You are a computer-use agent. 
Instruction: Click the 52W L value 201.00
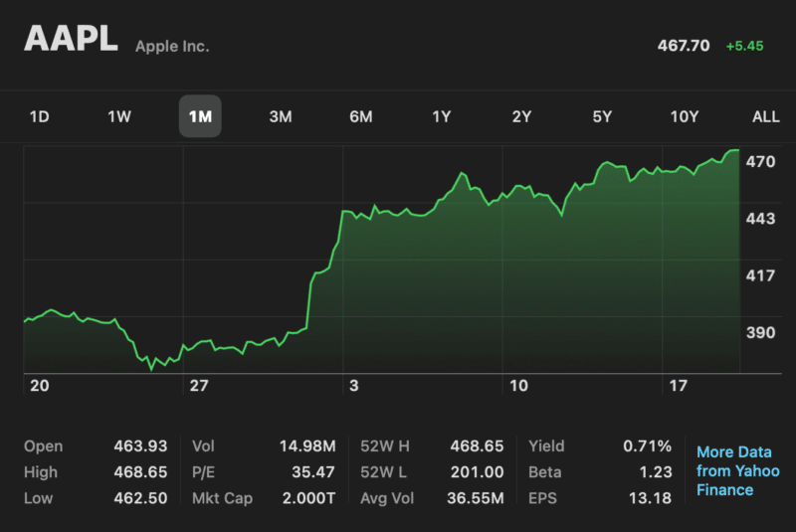(477, 472)
